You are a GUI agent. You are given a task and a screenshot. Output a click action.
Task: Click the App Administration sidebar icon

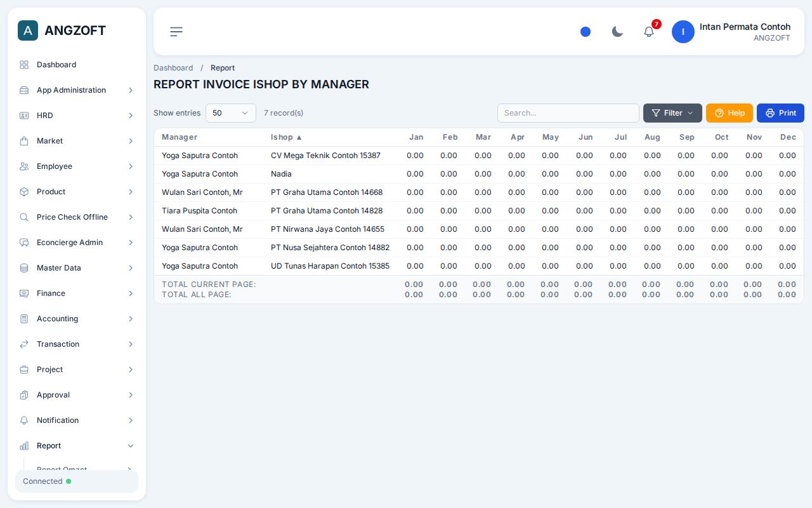[x=24, y=90]
